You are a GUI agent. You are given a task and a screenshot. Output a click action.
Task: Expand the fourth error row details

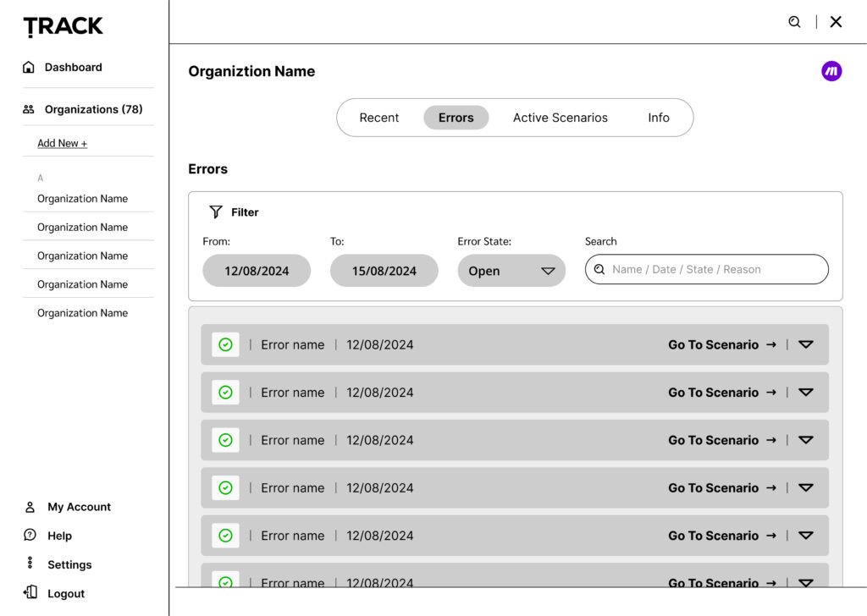(x=806, y=487)
